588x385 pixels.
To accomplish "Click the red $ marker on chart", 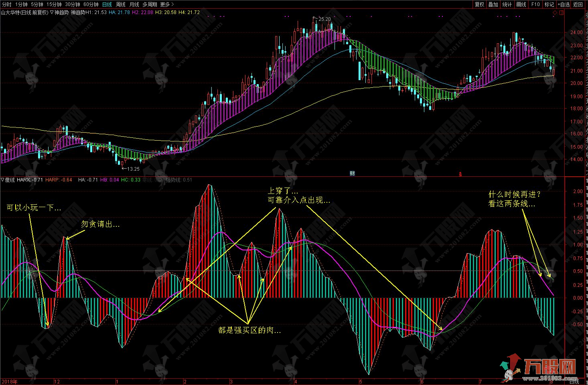I will (x=460, y=174).
